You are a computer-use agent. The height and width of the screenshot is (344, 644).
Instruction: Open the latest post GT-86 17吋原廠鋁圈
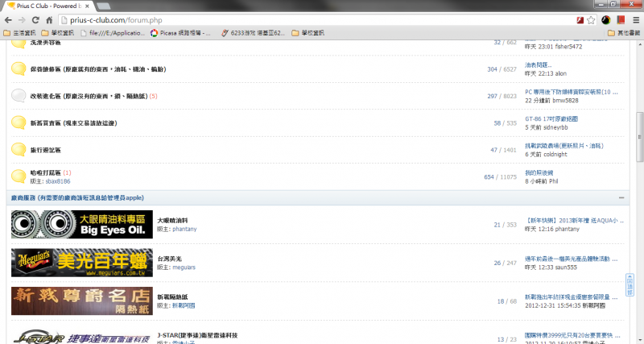point(551,118)
